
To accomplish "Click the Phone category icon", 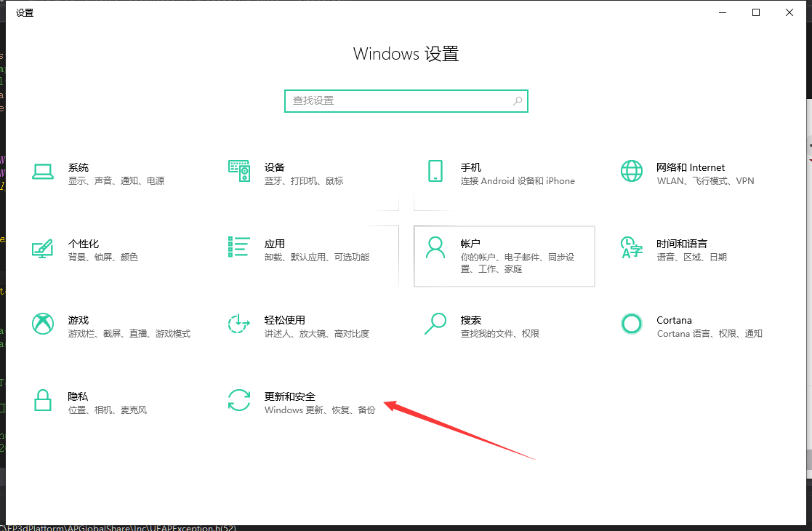I will tap(435, 171).
